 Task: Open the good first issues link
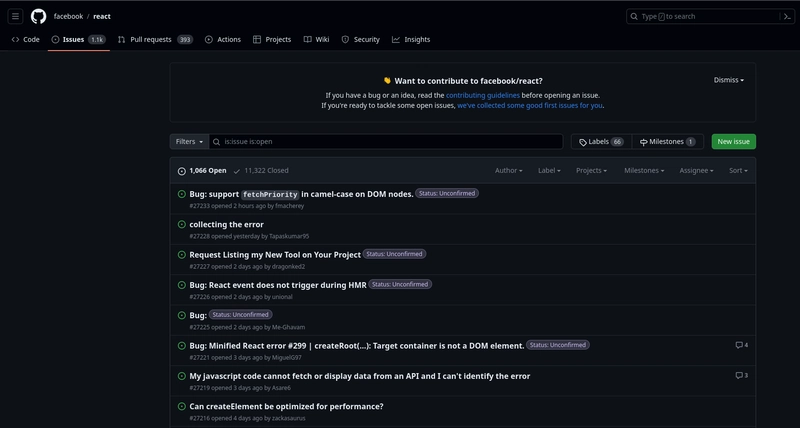pyautogui.click(x=530, y=106)
